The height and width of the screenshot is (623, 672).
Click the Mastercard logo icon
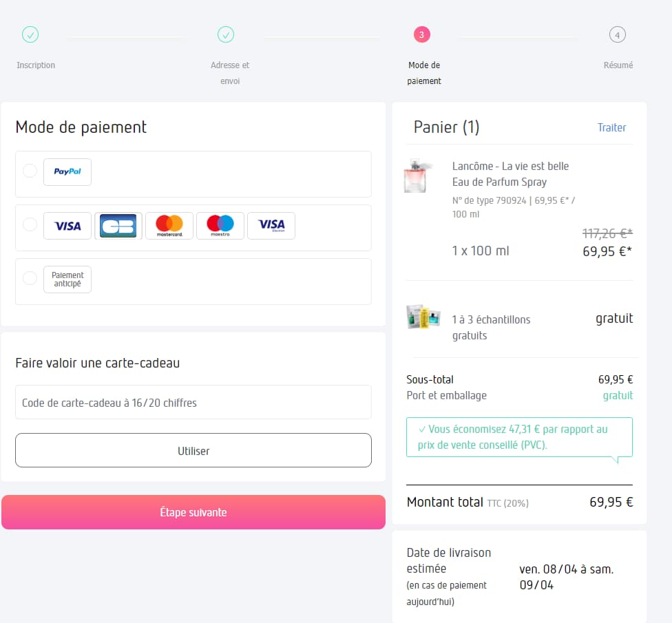(x=169, y=226)
